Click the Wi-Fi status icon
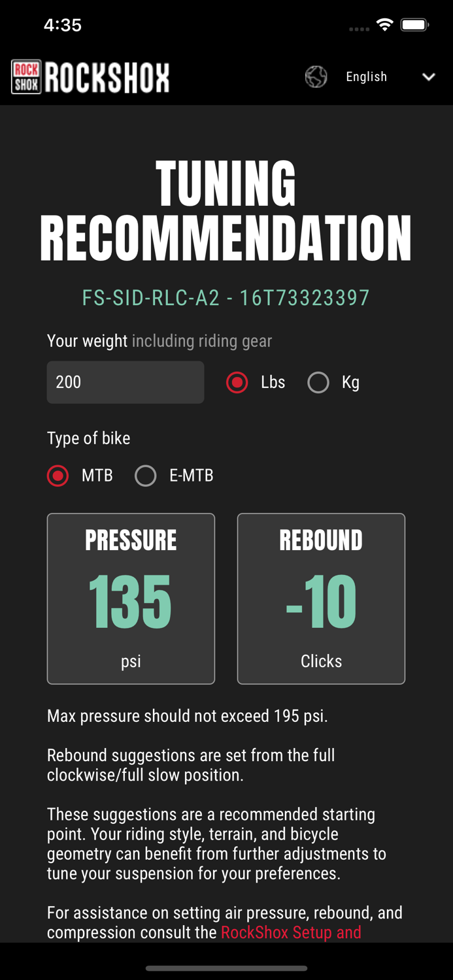Image resolution: width=453 pixels, height=980 pixels. pyautogui.click(x=384, y=24)
